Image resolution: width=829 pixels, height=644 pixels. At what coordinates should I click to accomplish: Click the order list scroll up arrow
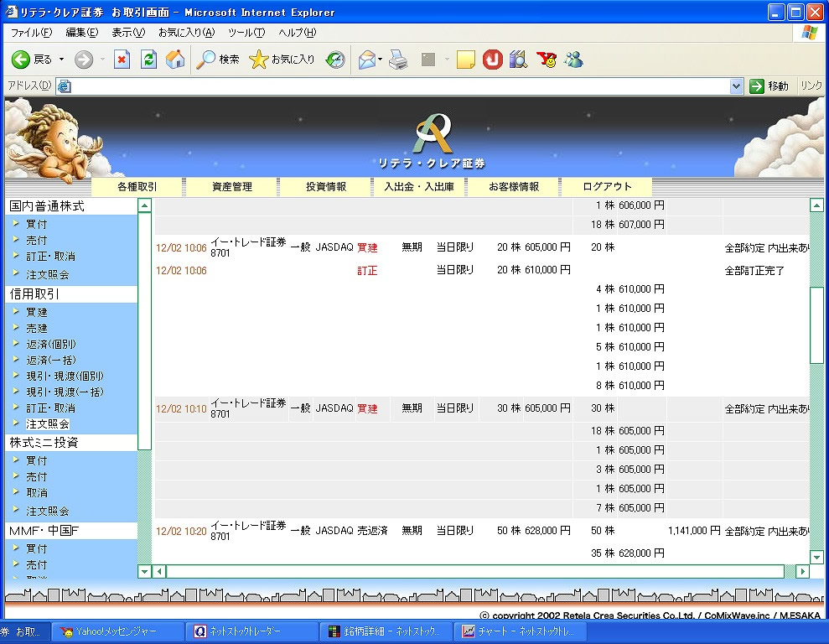tap(816, 205)
